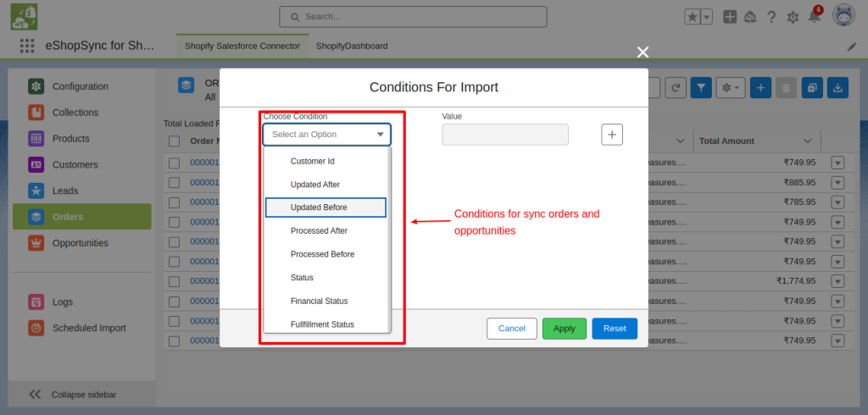Image resolution: width=868 pixels, height=415 pixels.
Task: Click the Reset button
Action: click(615, 329)
